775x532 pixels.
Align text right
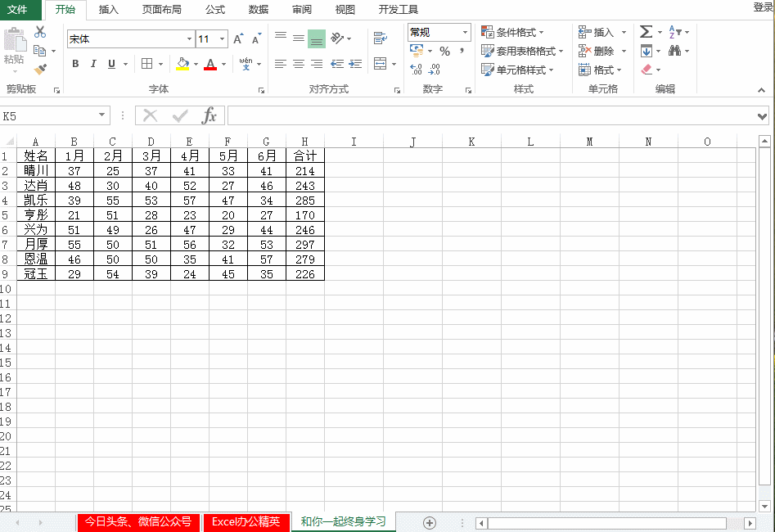tap(317, 64)
